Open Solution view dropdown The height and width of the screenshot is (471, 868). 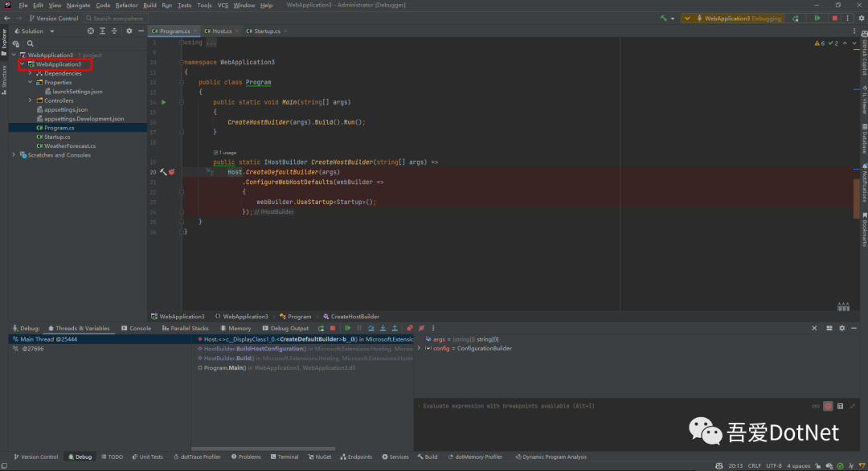[x=52, y=31]
